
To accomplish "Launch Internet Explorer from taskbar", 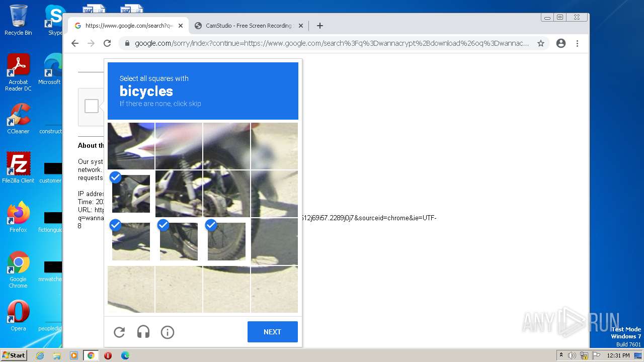I will click(40, 355).
